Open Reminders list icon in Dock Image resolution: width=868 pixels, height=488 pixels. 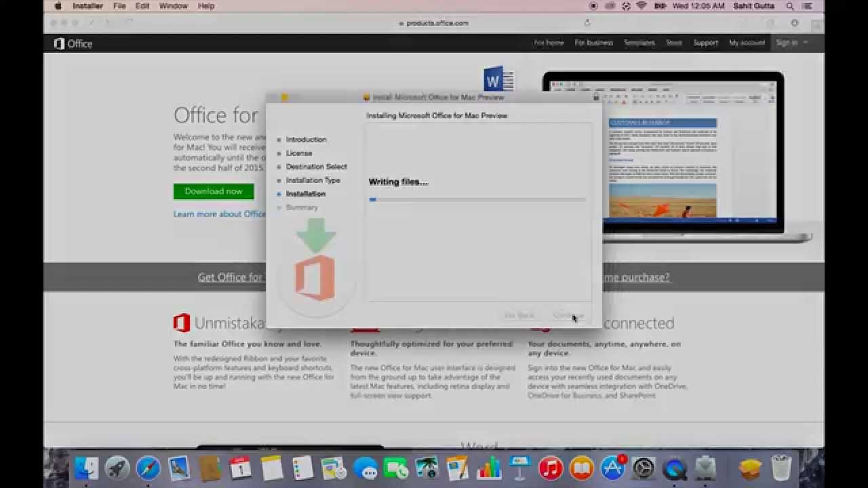tap(303, 468)
